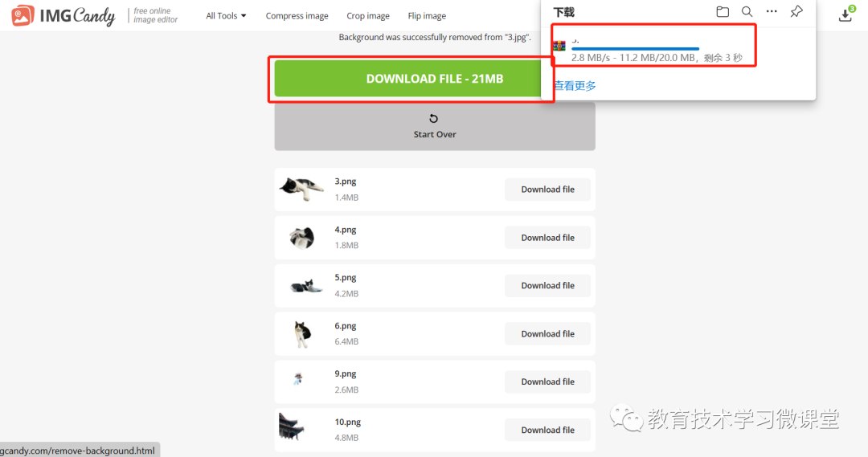Click the 下载 panel title
Viewport: 868px width, 457px height.
click(x=564, y=12)
